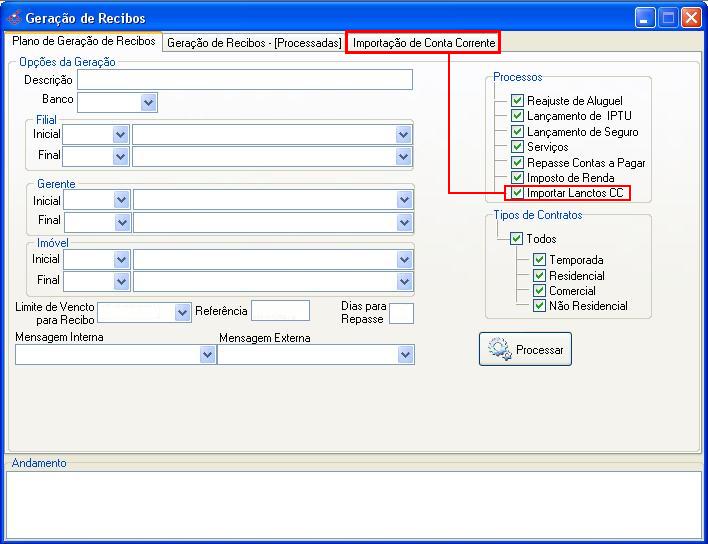Uncheck the Reajuste de Aluguel checkbox
Image resolution: width=708 pixels, height=544 pixels.
517,101
